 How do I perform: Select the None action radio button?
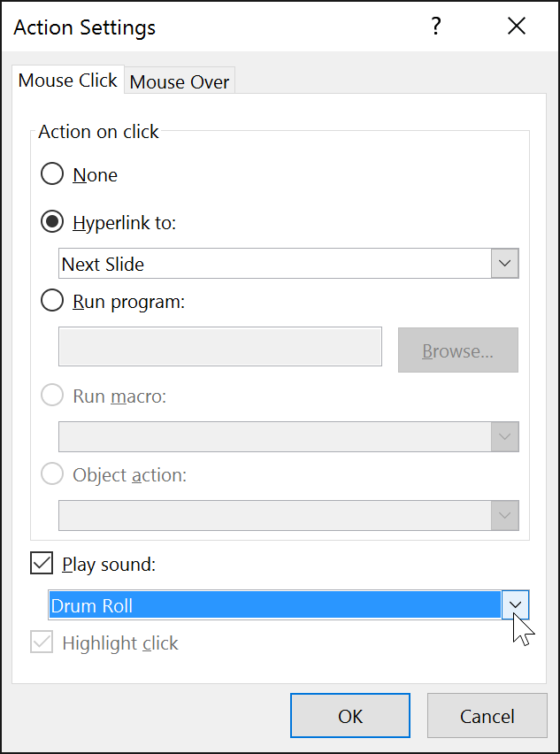51,173
